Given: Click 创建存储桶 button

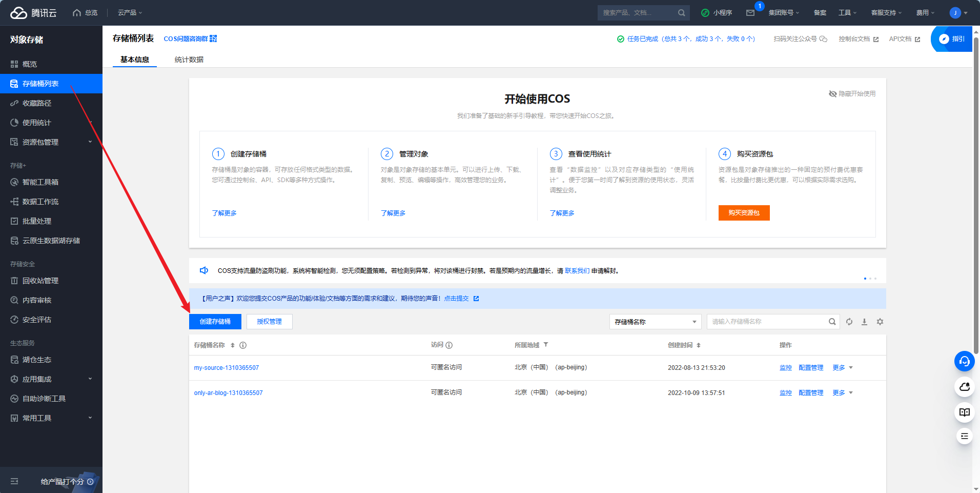Looking at the screenshot, I should click(215, 322).
